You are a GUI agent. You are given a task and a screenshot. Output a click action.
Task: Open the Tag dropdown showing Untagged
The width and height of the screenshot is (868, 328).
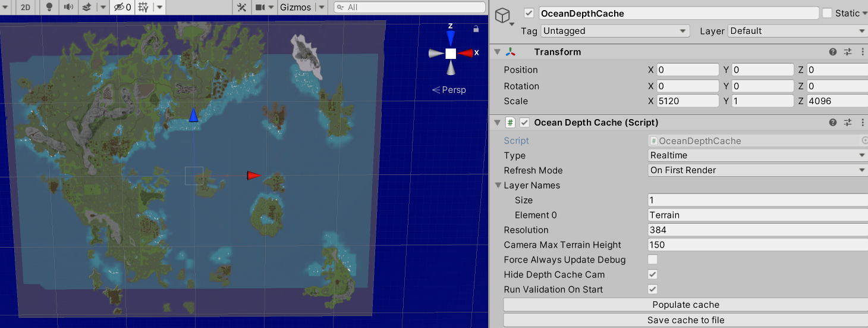coord(615,31)
